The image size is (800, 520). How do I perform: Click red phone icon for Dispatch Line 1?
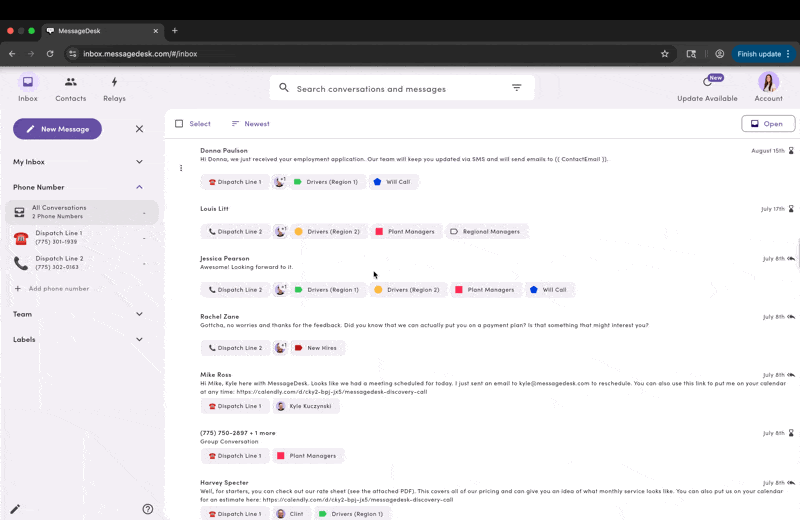click(21, 238)
